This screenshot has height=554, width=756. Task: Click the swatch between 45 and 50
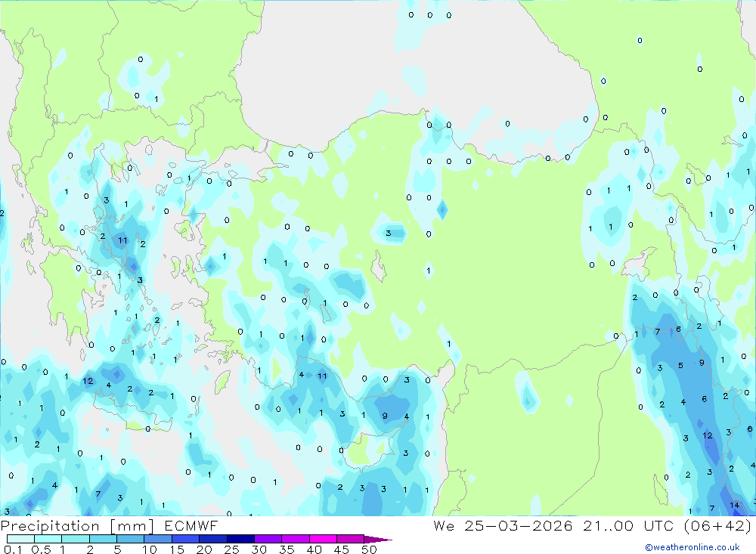click(x=351, y=539)
